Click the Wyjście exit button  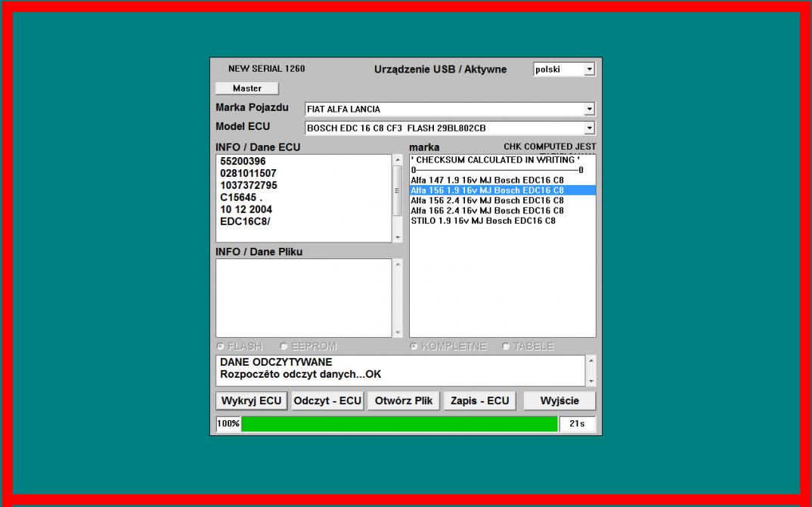(559, 401)
